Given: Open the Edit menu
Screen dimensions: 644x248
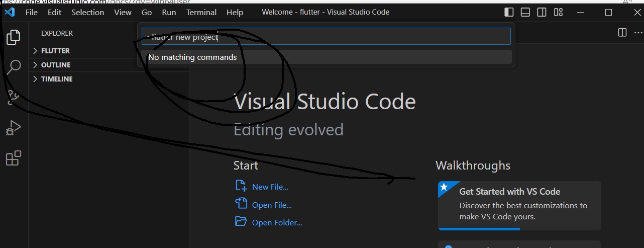Looking at the screenshot, I should [x=54, y=12].
